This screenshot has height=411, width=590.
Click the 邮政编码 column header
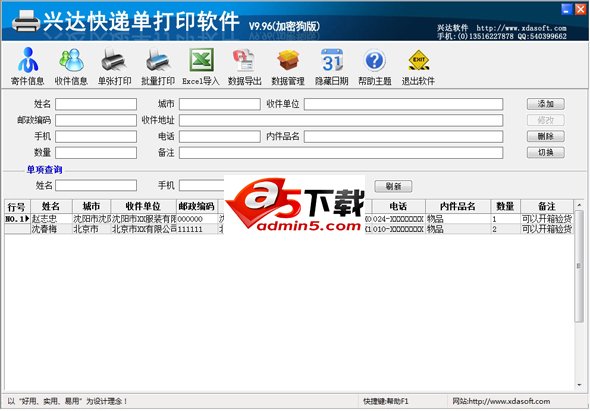[197, 207]
